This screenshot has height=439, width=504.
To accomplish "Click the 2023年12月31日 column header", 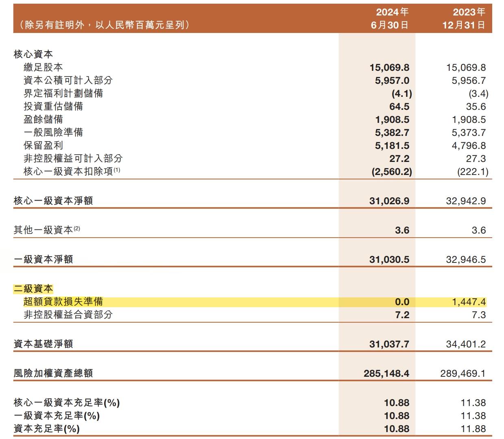I will click(464, 18).
